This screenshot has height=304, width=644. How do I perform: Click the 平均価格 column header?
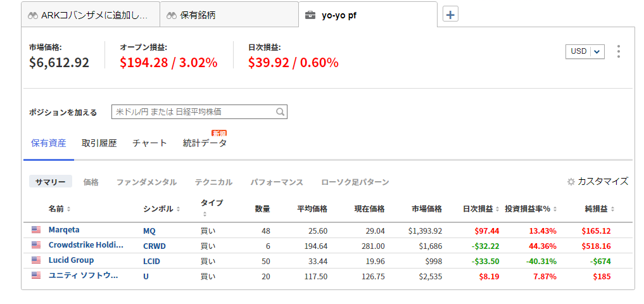pos(312,209)
